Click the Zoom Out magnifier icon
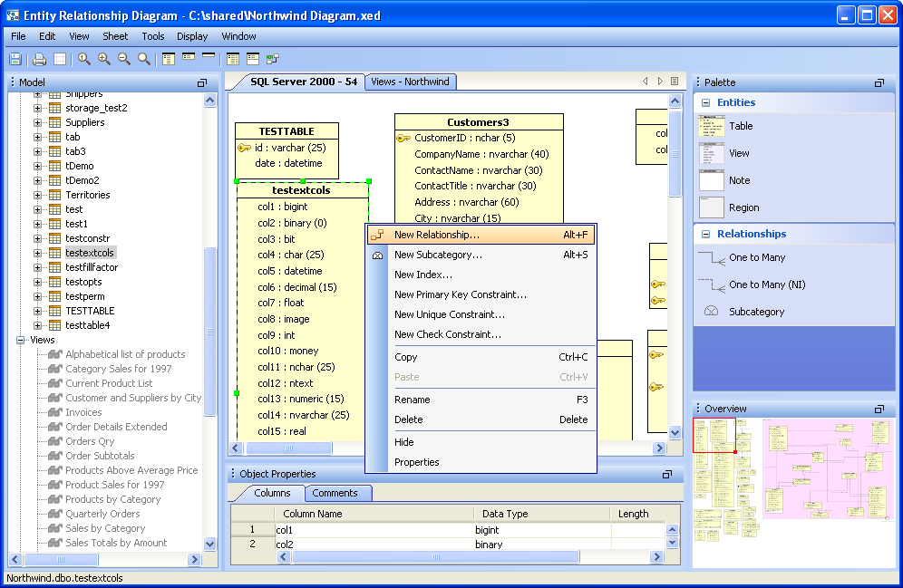 tap(124, 59)
